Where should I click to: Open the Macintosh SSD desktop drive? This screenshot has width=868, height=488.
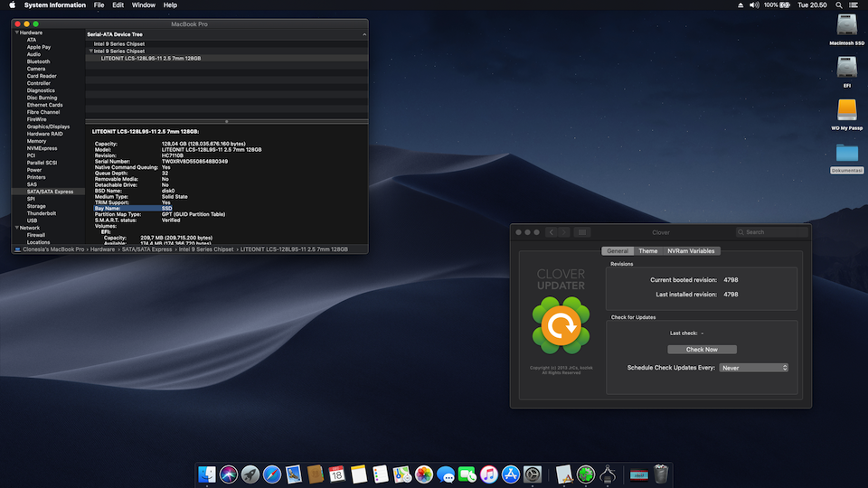(x=846, y=26)
